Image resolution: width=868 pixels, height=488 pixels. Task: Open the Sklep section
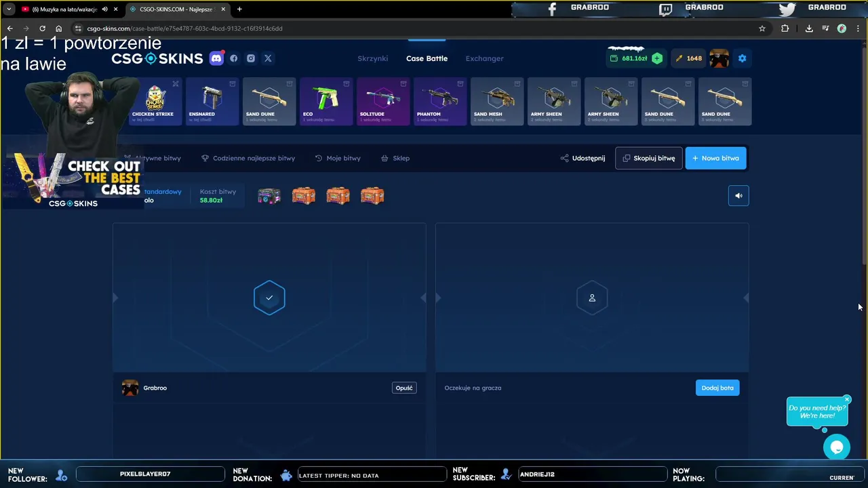[395, 158]
